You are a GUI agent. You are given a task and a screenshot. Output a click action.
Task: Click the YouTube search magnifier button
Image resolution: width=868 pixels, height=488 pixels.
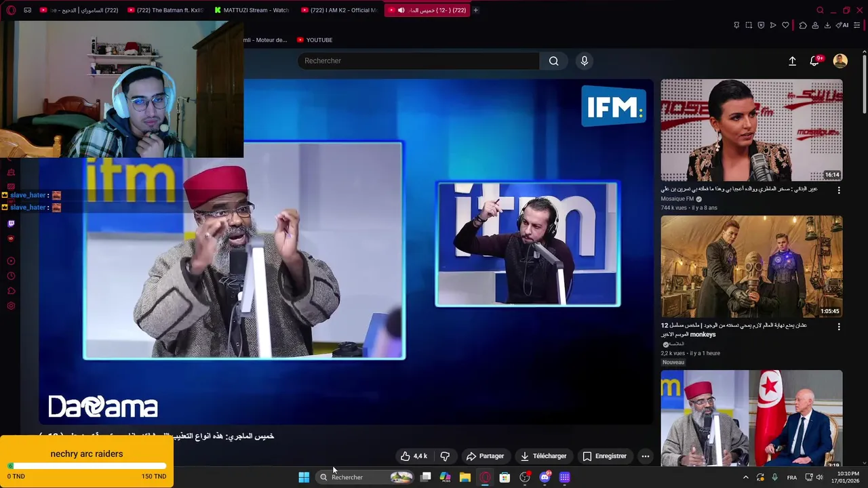tap(554, 61)
